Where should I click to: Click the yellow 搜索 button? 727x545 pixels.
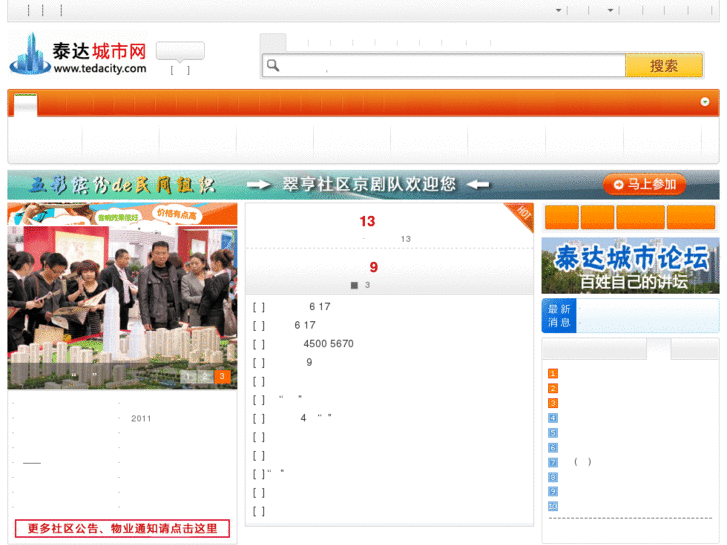(663, 65)
